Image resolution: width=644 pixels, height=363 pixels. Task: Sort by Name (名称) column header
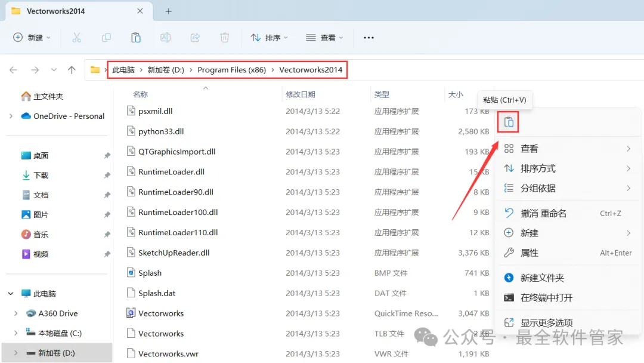pyautogui.click(x=141, y=94)
